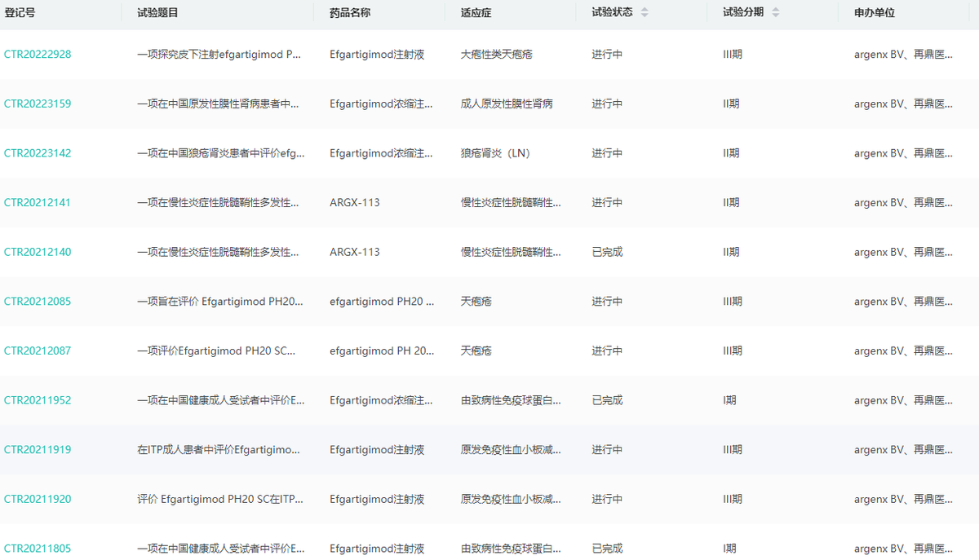Viewport: 979px width, 560px height.
Task: Open trial CTR20211952
Action: click(x=38, y=400)
